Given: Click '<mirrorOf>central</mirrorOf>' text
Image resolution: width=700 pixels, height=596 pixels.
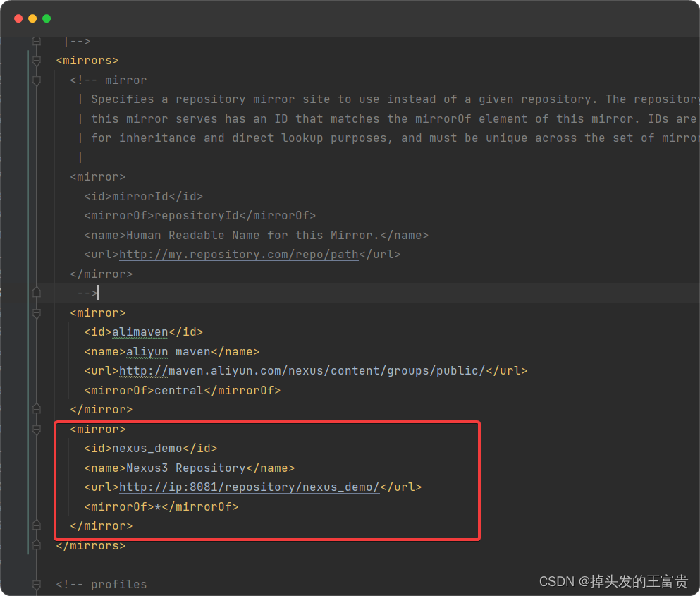Looking at the screenshot, I should point(183,391).
